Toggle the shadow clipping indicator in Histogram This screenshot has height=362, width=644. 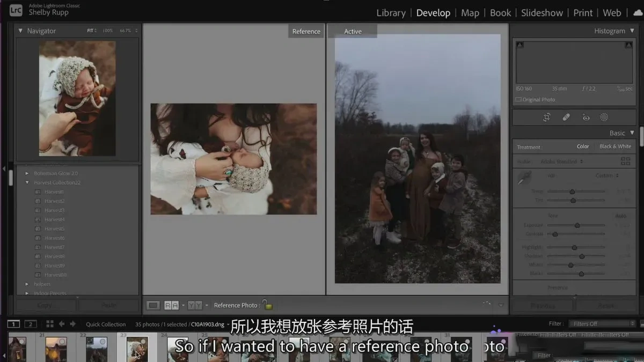pyautogui.click(x=519, y=46)
